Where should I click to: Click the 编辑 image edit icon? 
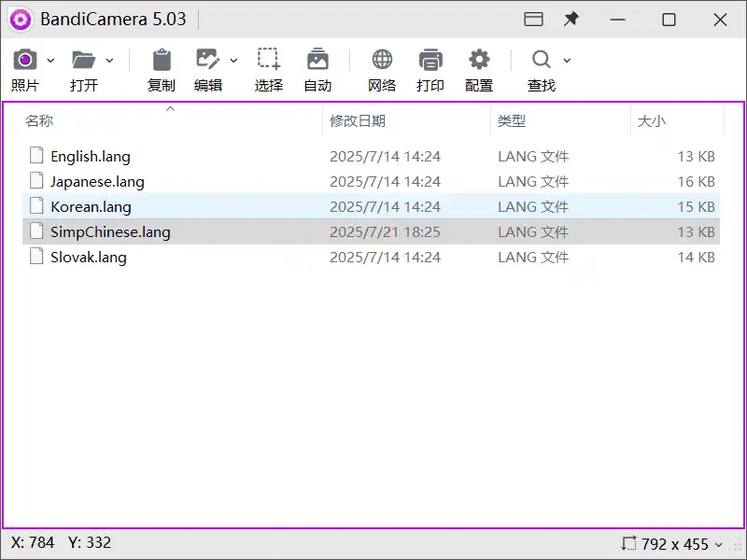click(x=208, y=59)
